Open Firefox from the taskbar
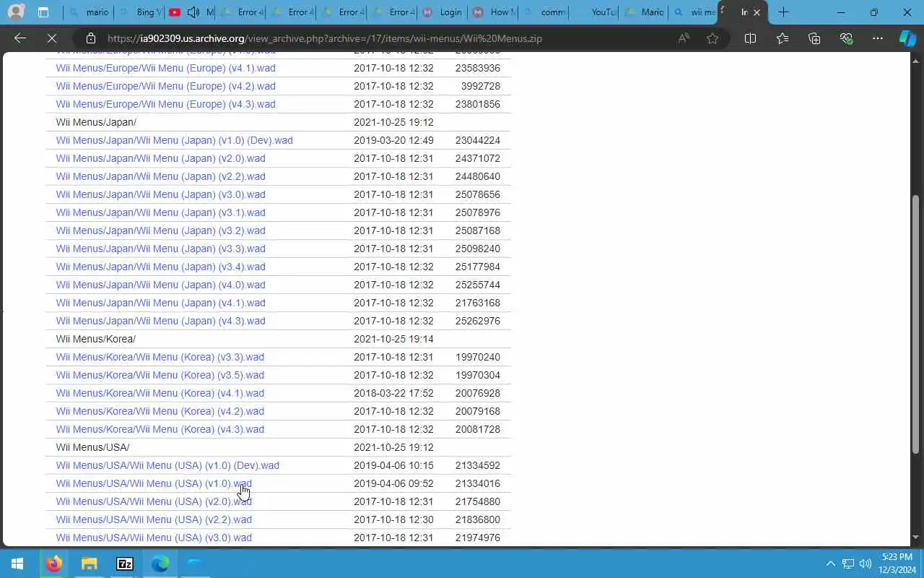Screen dimensions: 924x578 click(54, 564)
